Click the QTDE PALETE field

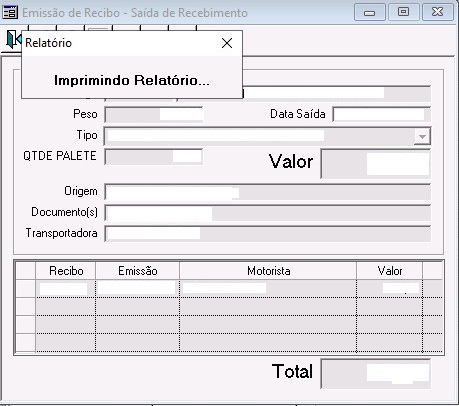pyautogui.click(x=154, y=157)
